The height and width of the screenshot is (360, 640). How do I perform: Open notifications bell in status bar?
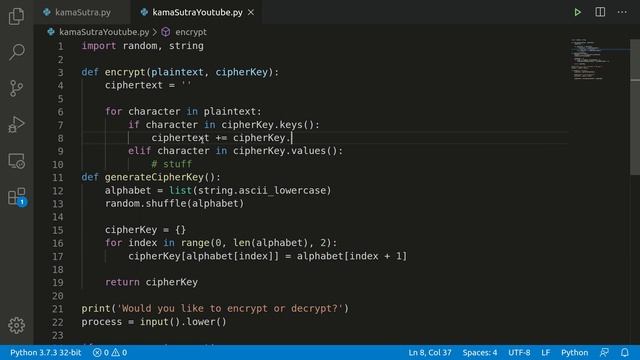(624, 353)
